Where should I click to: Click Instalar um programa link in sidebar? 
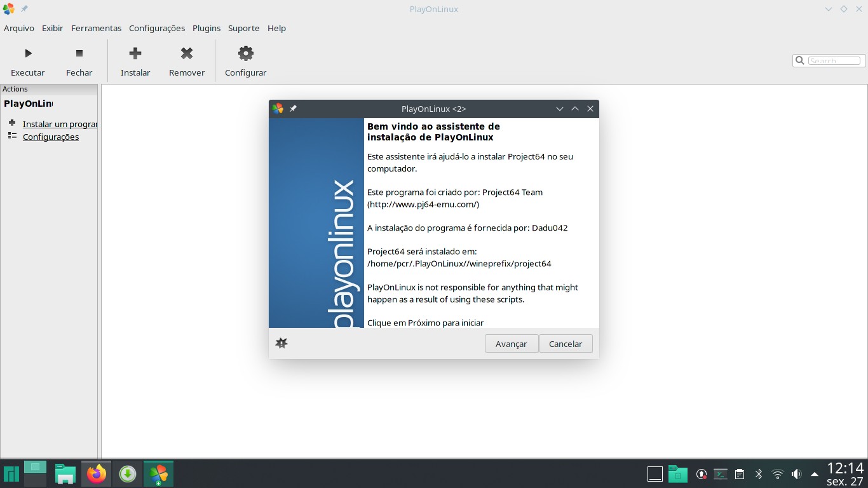click(60, 124)
